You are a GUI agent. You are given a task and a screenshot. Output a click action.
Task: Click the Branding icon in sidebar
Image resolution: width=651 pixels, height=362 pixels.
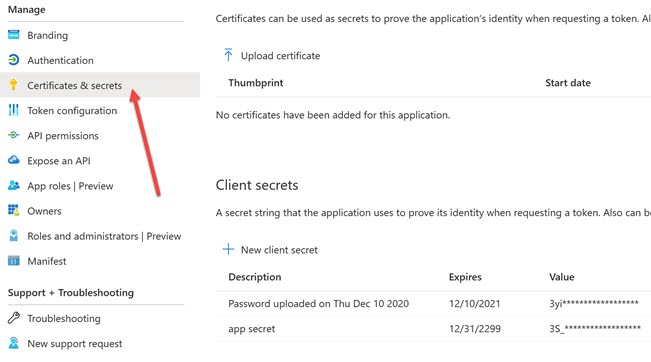14,35
